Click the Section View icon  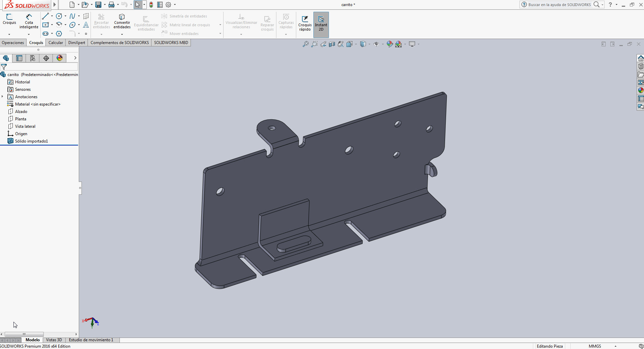click(x=332, y=44)
